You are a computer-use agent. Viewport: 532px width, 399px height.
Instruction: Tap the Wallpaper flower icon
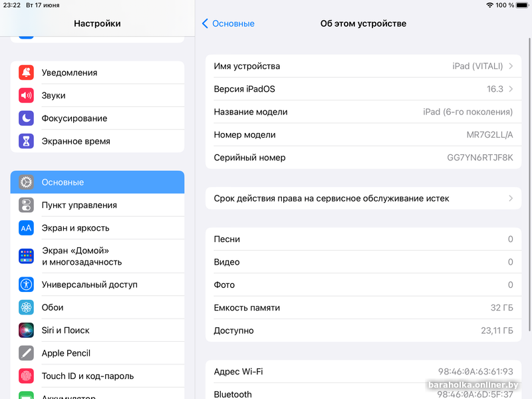tap(26, 307)
